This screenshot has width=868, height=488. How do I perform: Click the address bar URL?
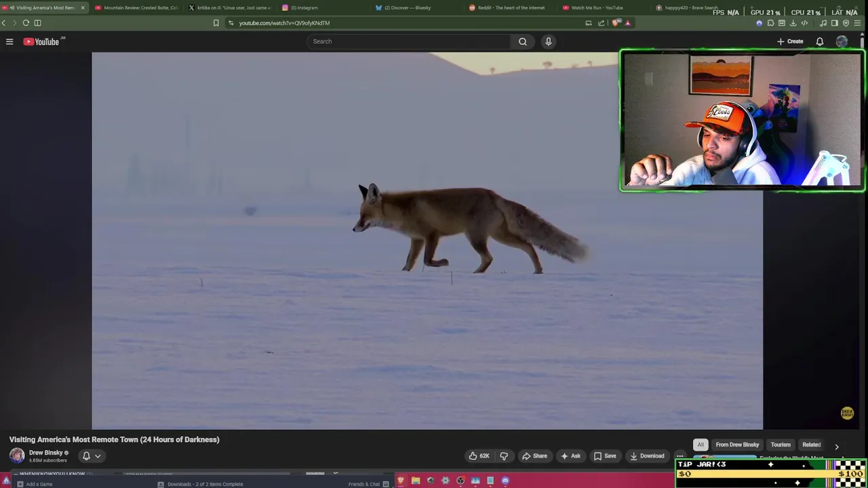(284, 23)
